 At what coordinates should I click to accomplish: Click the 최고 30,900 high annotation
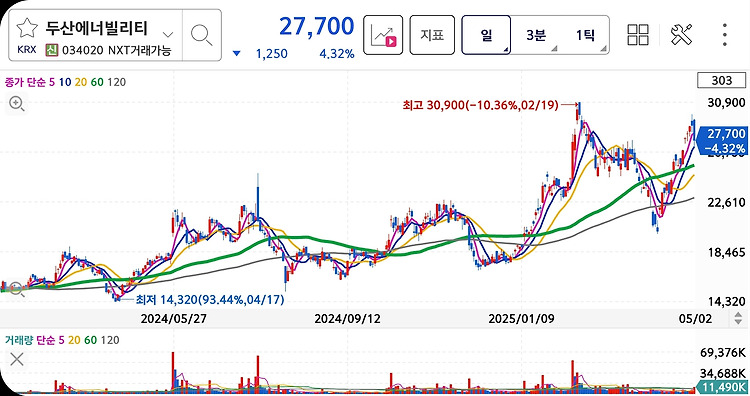pyautogui.click(x=480, y=105)
